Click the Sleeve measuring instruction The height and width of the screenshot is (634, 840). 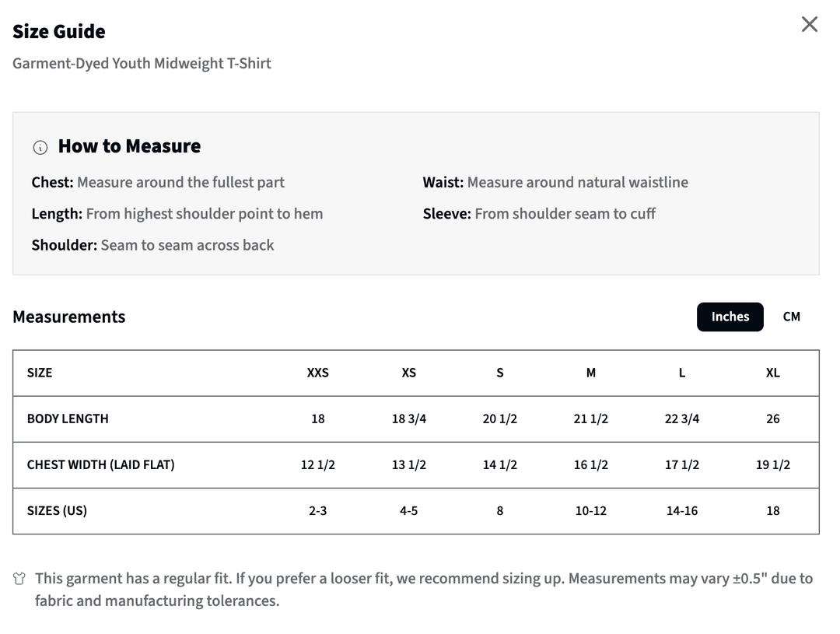(539, 214)
